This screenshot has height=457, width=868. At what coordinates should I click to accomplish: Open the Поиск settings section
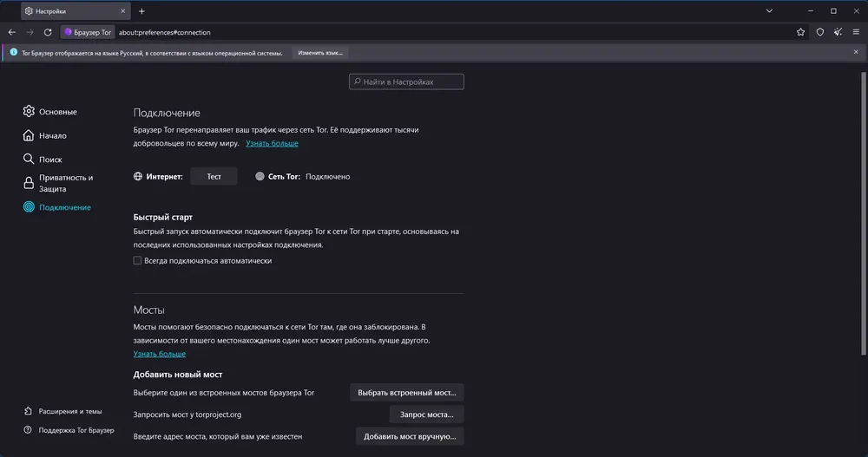(x=43, y=160)
